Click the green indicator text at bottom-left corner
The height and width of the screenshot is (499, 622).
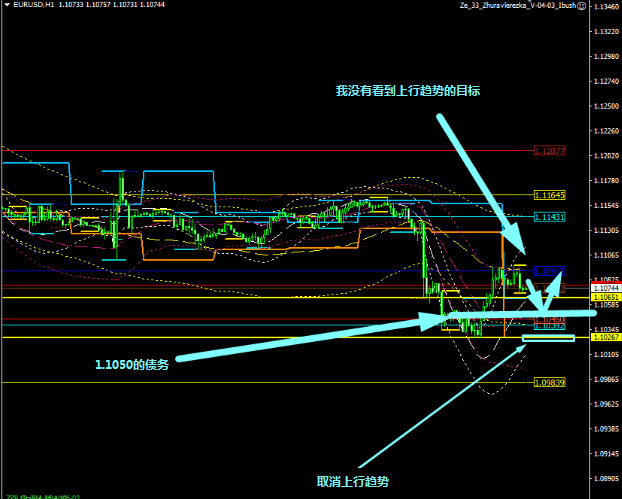(40, 494)
